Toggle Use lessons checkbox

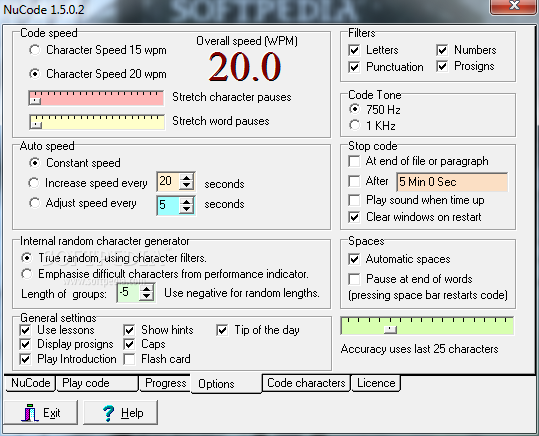pyautogui.click(x=25, y=330)
